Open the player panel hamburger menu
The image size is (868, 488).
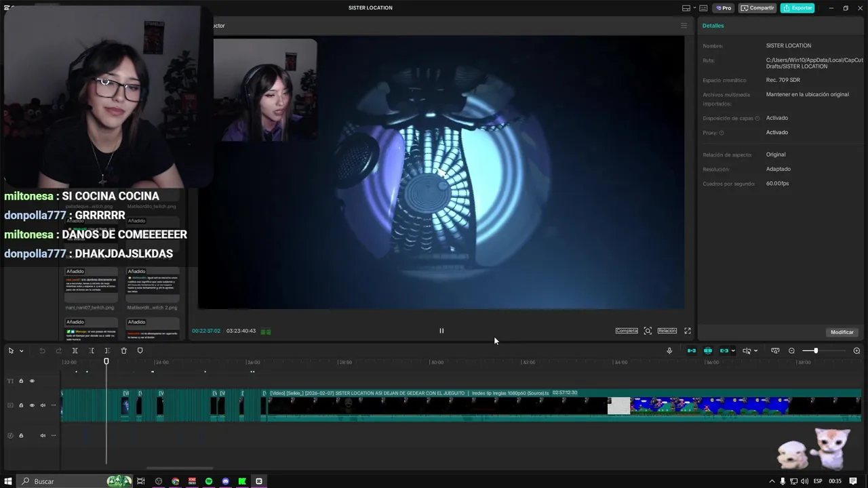click(x=684, y=26)
